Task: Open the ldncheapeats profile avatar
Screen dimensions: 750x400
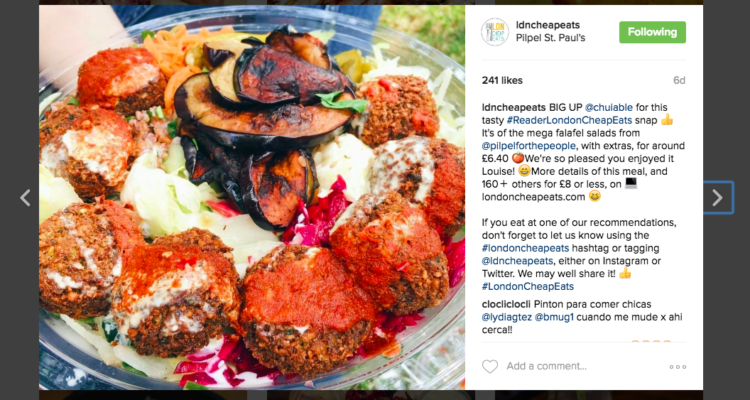Action: coord(495,32)
